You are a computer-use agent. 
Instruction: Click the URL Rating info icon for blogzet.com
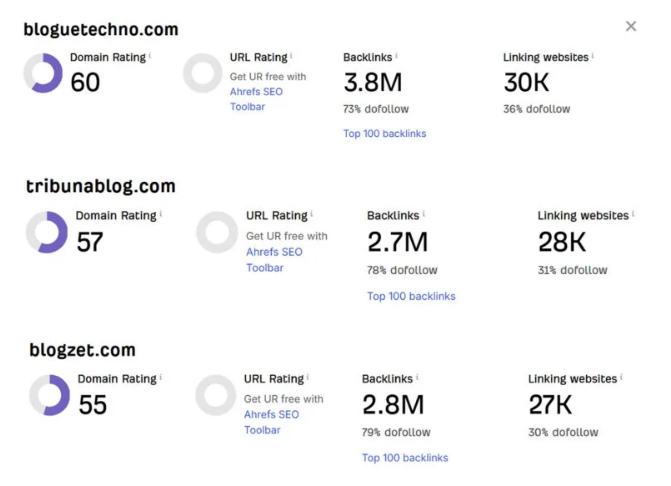(308, 377)
